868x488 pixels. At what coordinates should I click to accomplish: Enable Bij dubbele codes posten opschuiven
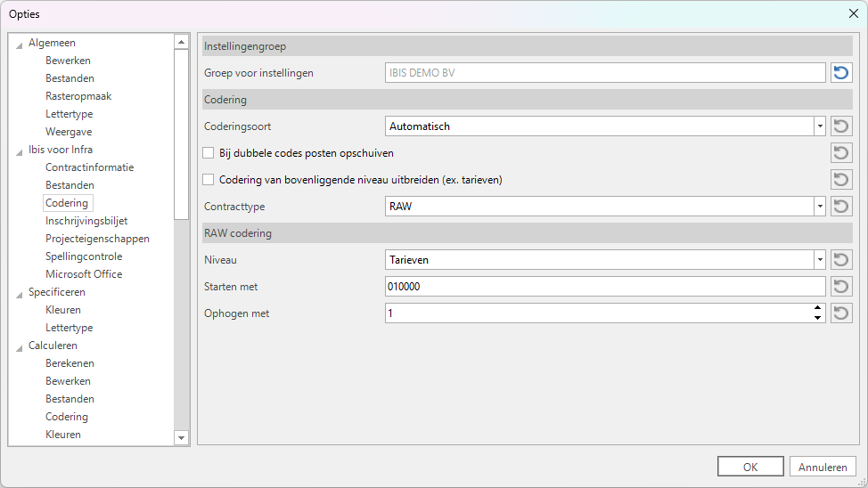pos(209,153)
